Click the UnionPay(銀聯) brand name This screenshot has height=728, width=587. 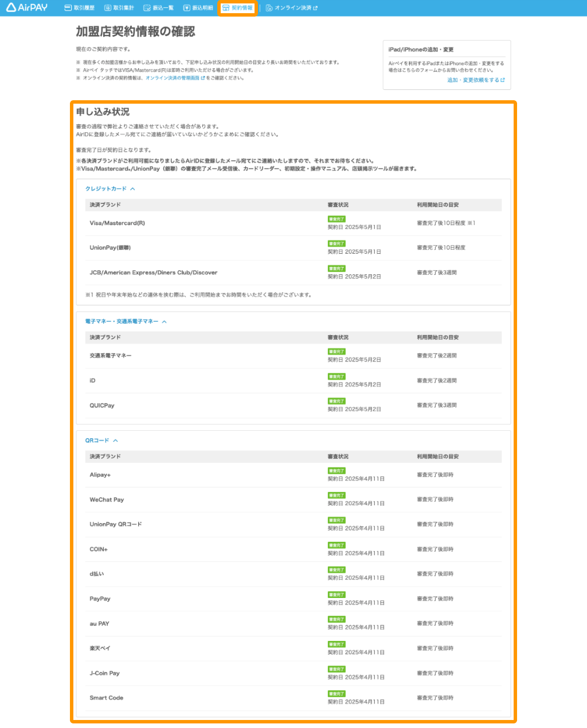110,248
